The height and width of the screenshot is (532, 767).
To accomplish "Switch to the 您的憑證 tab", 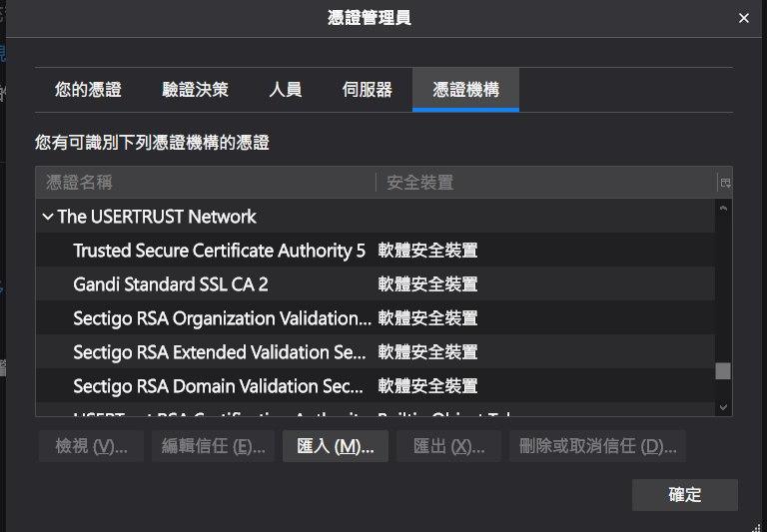I will pyautogui.click(x=88, y=90).
